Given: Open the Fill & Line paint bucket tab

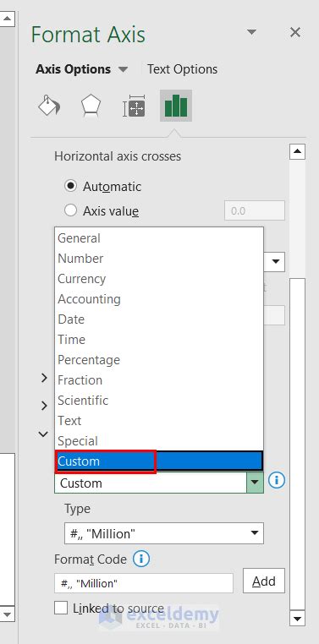Looking at the screenshot, I should click(x=49, y=106).
